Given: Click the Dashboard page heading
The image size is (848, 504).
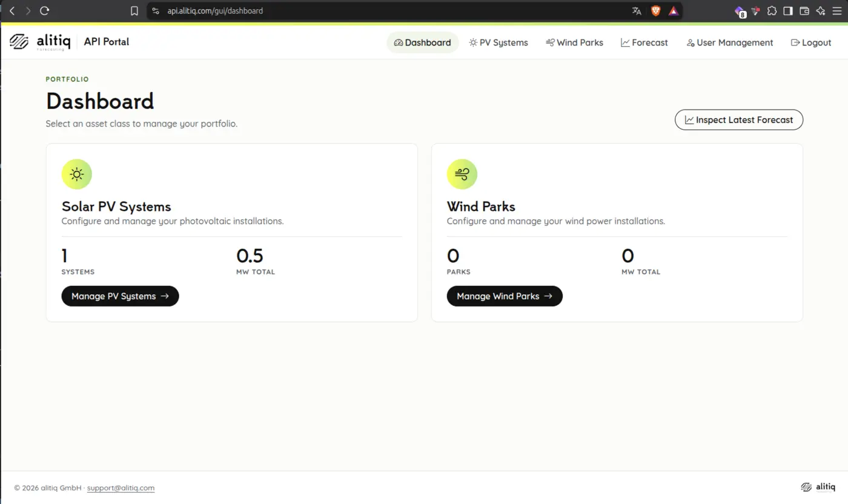Looking at the screenshot, I should (x=100, y=101).
